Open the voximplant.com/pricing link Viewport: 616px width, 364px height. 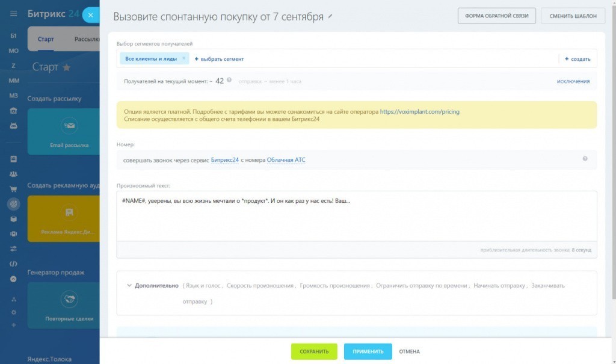[x=419, y=112]
